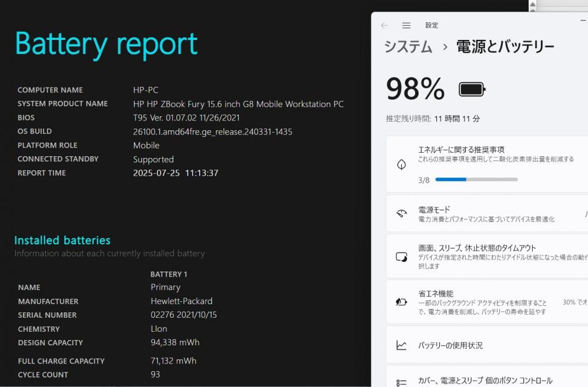Click the battery icon next to 98%
588x387 pixels.
472,89
